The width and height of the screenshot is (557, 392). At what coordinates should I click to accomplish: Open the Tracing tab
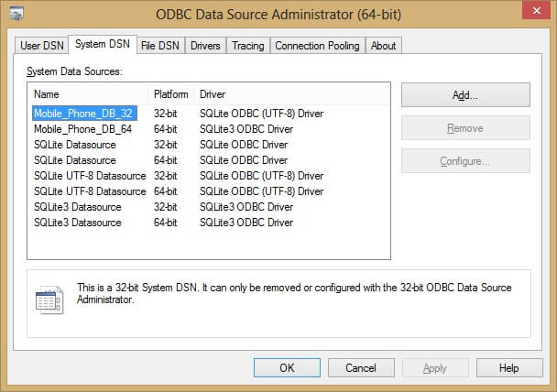tap(247, 46)
